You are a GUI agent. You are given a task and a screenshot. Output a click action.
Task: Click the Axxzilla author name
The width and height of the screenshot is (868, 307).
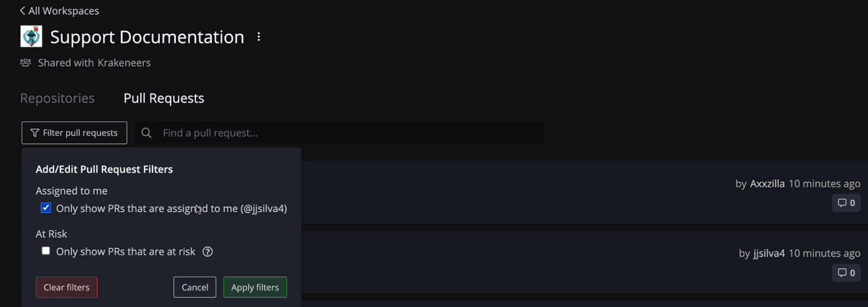click(767, 183)
